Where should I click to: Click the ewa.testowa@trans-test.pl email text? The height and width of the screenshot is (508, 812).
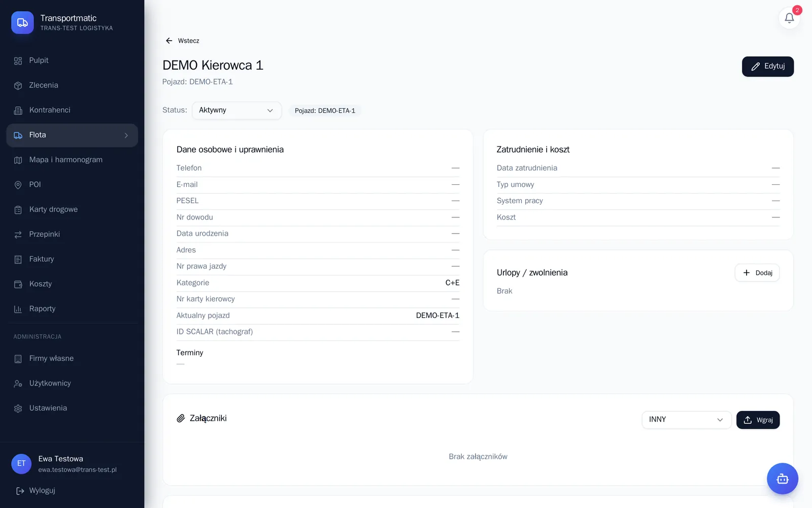tap(78, 470)
